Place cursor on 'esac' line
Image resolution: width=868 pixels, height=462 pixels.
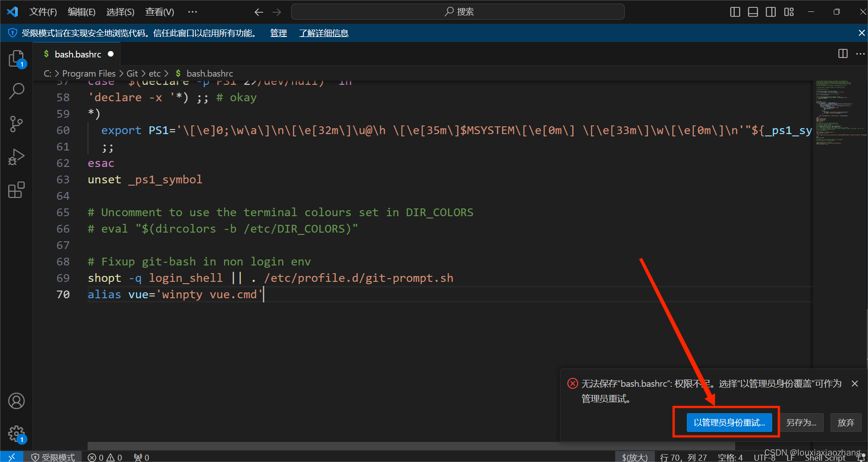tap(101, 163)
